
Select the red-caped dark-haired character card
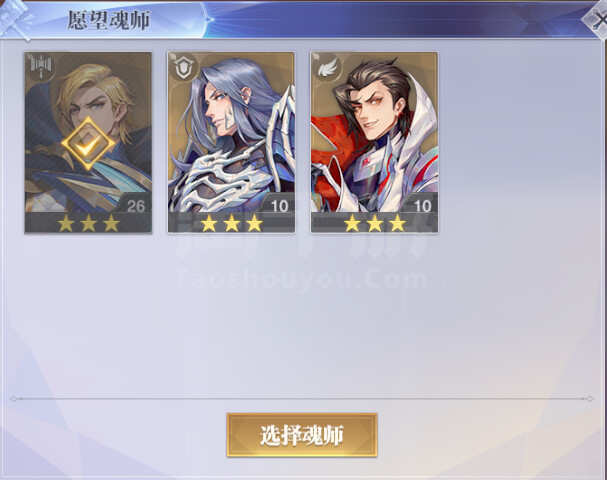(374, 142)
